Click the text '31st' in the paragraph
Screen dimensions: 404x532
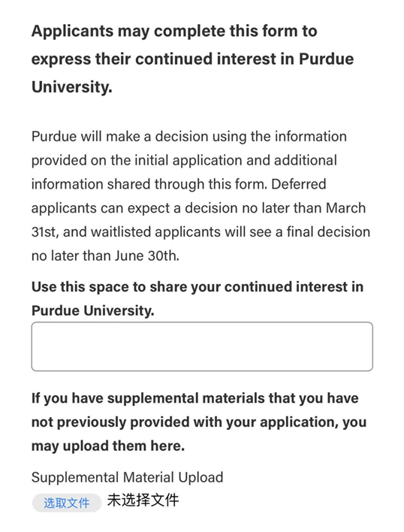pos(44,232)
